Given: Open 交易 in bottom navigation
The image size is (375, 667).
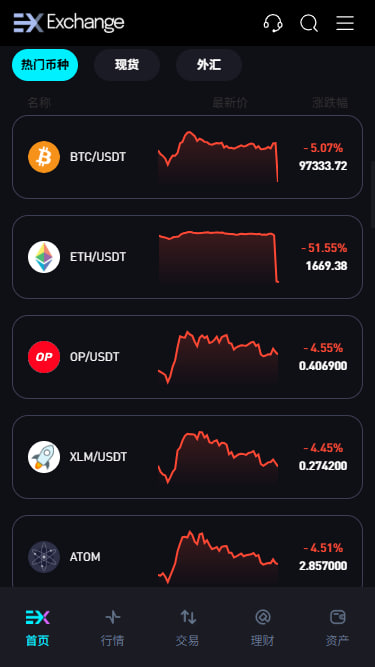Looking at the screenshot, I should [188, 628].
